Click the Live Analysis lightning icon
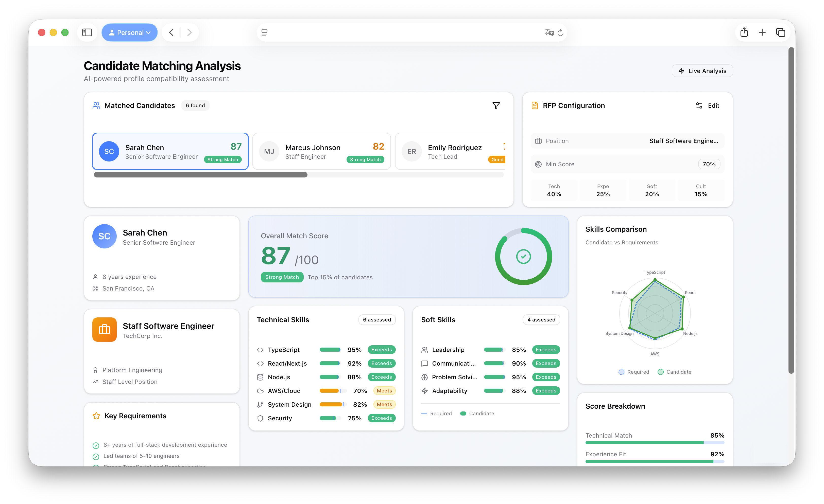This screenshot has width=824, height=504. [x=681, y=71]
